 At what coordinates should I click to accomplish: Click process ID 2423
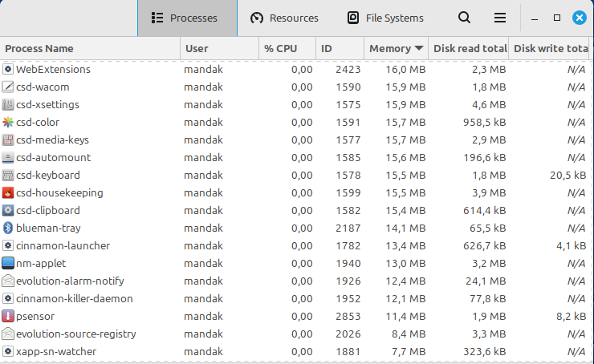tap(348, 69)
